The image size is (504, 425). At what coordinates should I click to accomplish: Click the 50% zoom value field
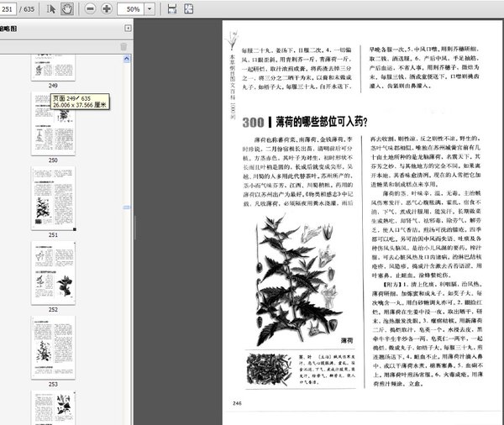(131, 9)
